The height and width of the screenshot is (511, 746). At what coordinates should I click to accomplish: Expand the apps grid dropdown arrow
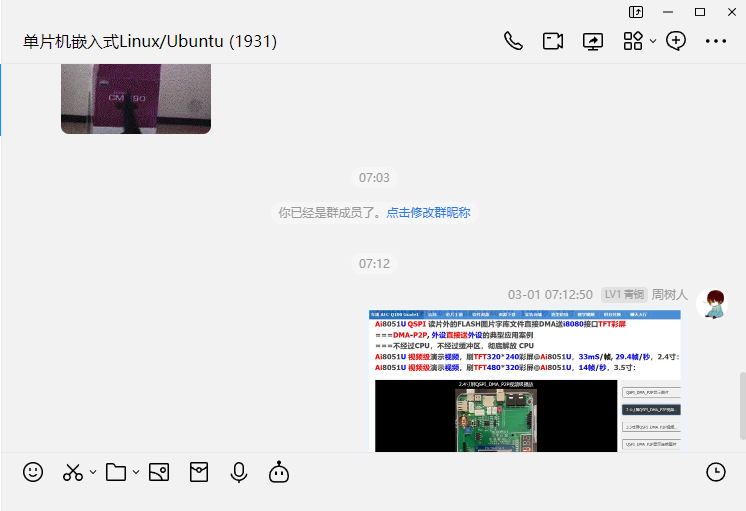point(653,41)
